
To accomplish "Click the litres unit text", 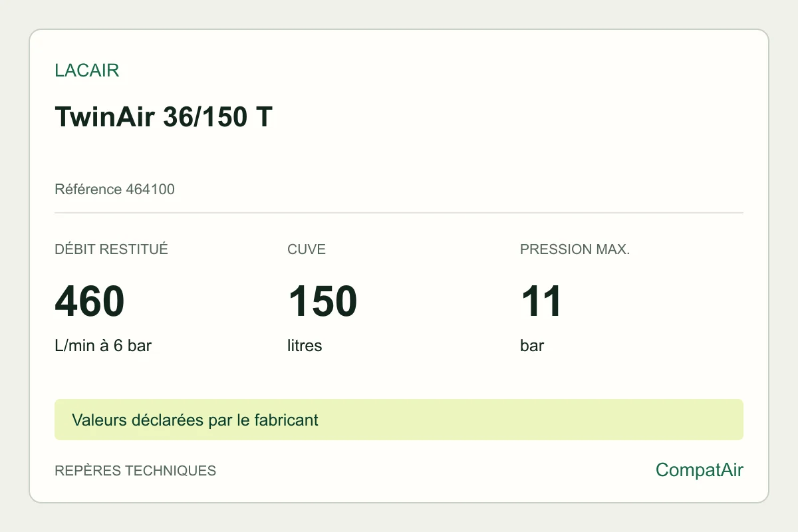I will click(305, 346).
